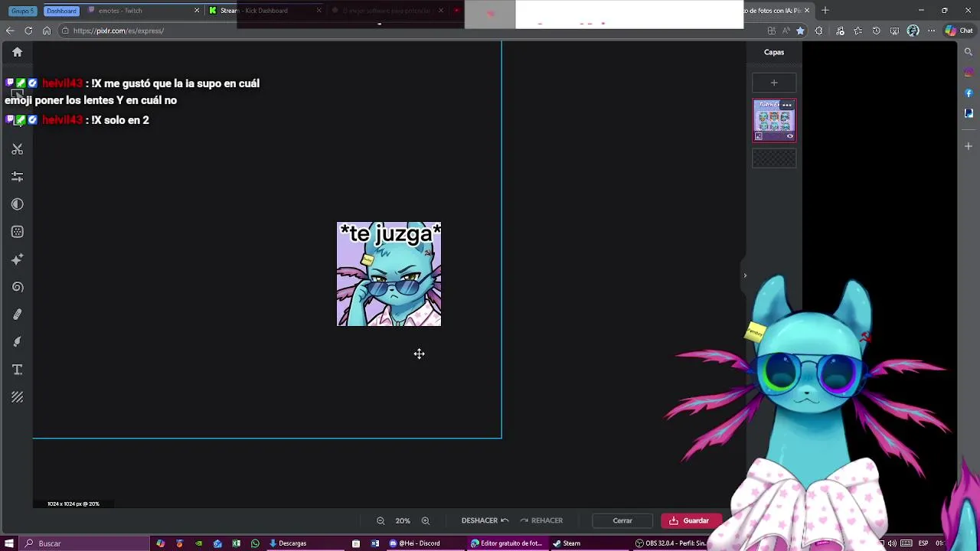The height and width of the screenshot is (551, 980).
Task: Open the favorites list icon
Action: (857, 31)
